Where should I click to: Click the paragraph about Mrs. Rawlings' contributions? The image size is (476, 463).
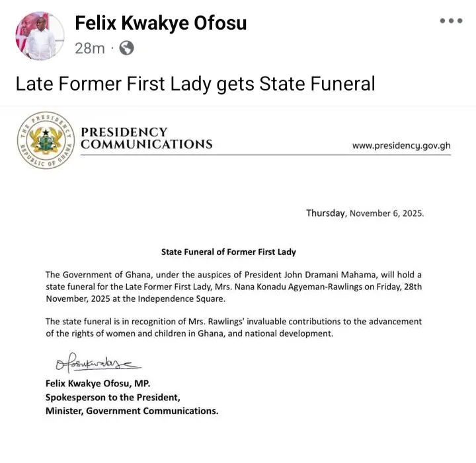[233, 328]
